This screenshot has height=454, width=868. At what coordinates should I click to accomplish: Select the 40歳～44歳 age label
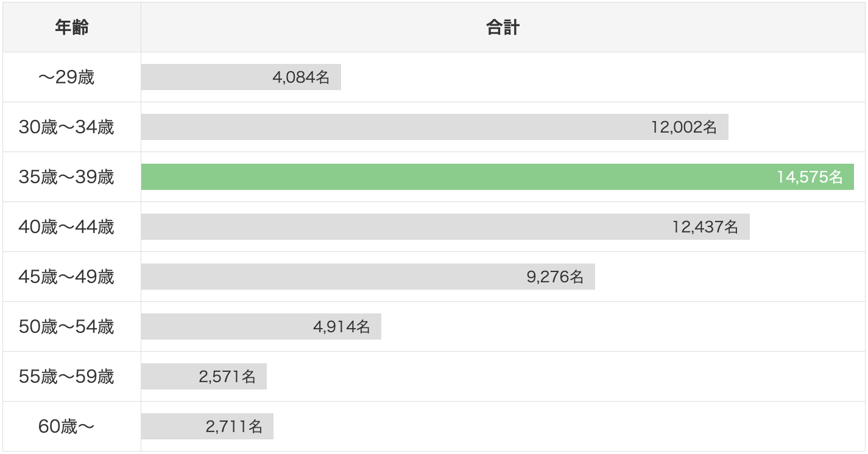pos(66,227)
